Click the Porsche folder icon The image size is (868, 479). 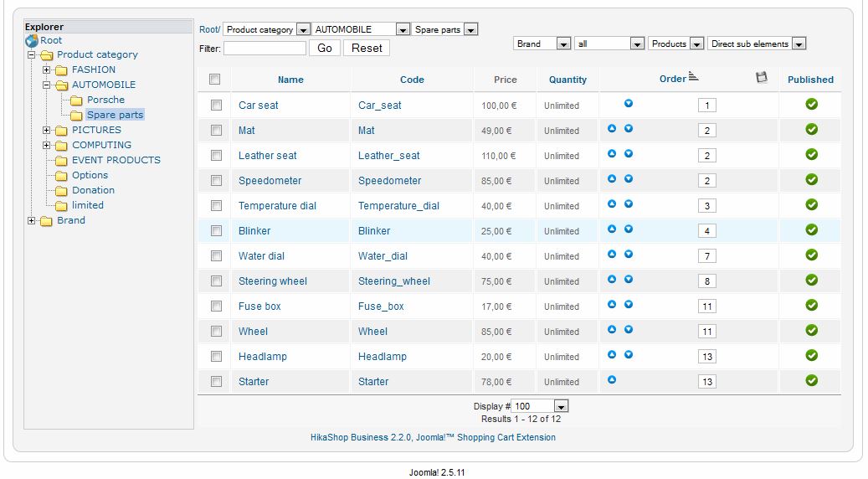[76, 100]
